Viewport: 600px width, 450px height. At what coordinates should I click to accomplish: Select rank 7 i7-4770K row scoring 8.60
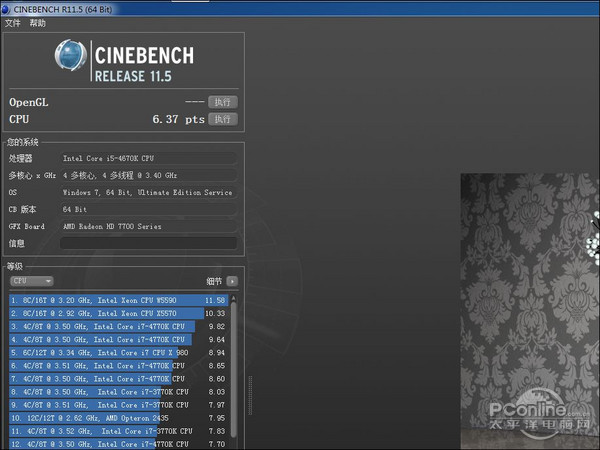coord(119,378)
